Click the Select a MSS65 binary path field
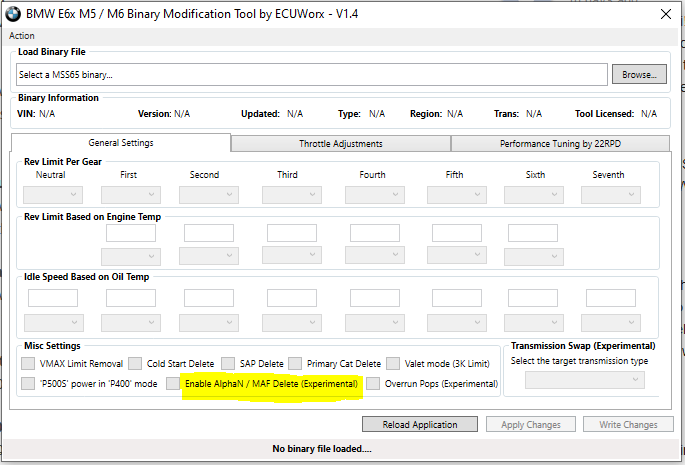The height and width of the screenshot is (465, 685). [312, 74]
